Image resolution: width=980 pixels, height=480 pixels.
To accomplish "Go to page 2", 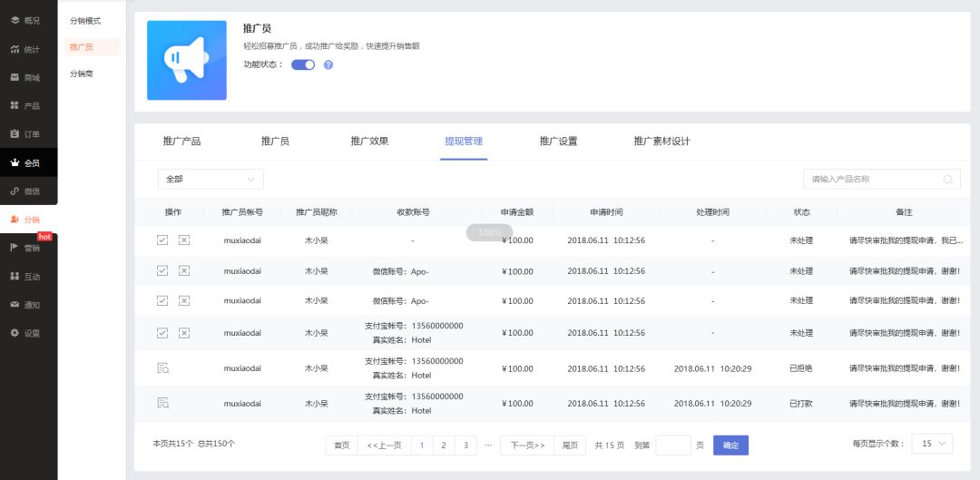I will click(x=444, y=446).
